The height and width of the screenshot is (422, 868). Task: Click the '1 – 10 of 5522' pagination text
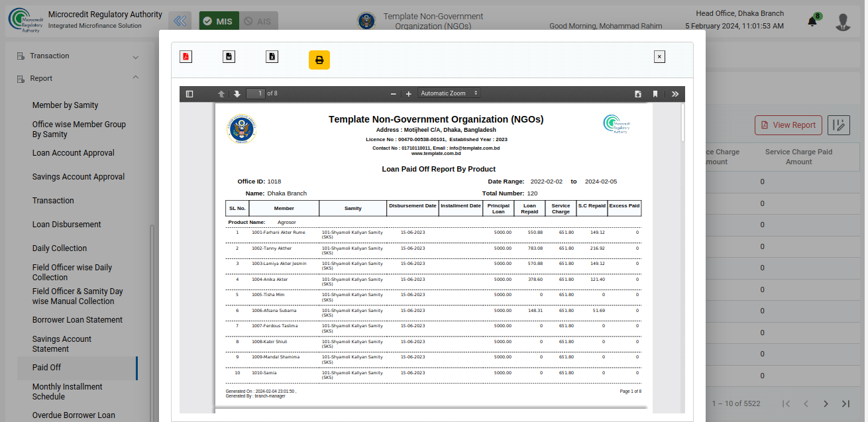pyautogui.click(x=736, y=403)
